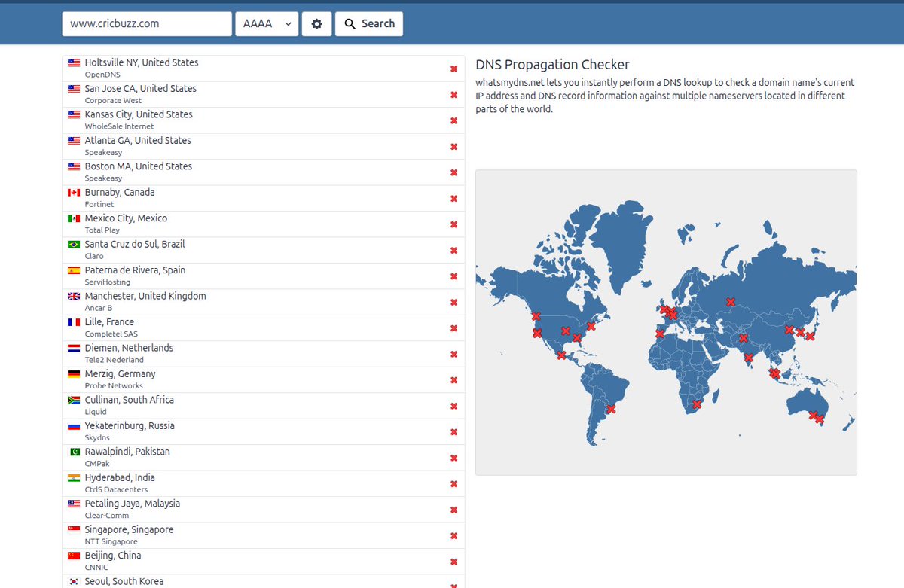Click the Spain flag beside Paterna de Rivera
The width and height of the screenshot is (904, 588).
(x=74, y=270)
